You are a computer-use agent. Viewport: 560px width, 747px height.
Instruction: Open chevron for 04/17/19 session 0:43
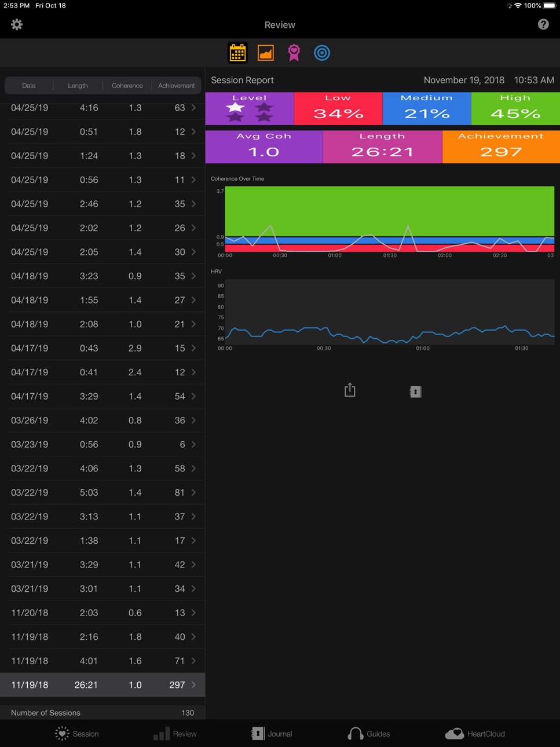[193, 348]
